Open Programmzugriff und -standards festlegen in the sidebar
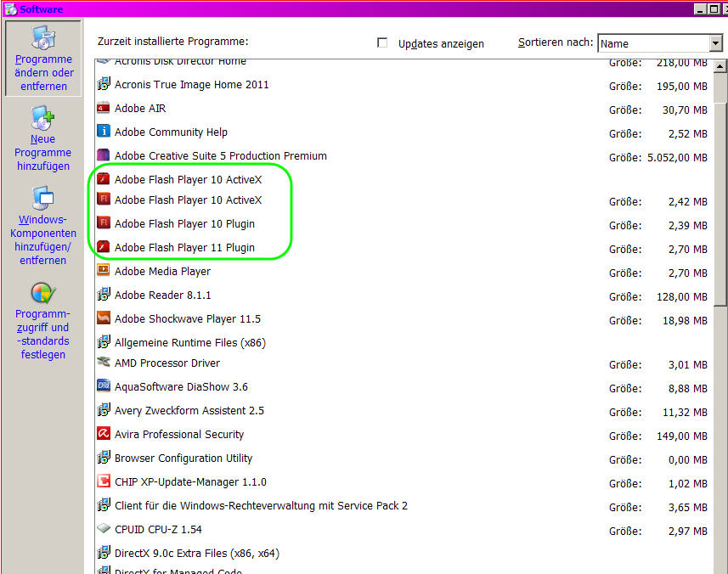This screenshot has height=574, width=728. coord(43,321)
